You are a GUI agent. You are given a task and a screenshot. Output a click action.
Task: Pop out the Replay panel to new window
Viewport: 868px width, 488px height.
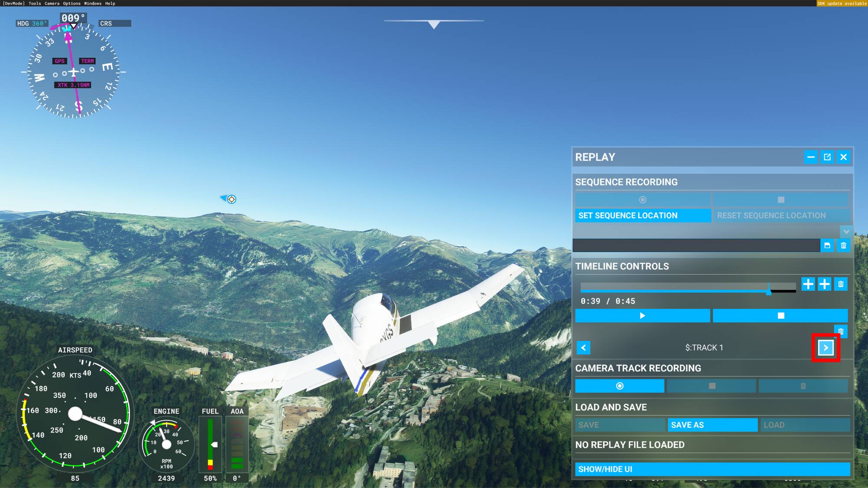(827, 157)
